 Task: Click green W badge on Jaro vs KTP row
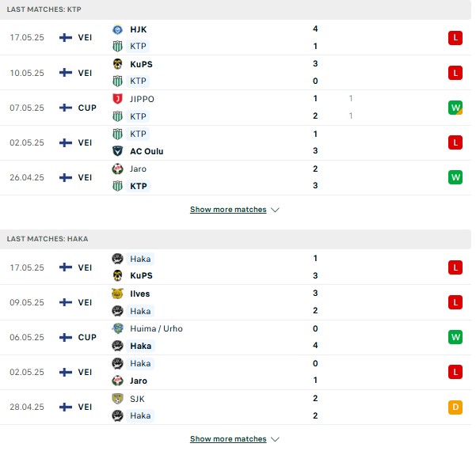click(455, 177)
